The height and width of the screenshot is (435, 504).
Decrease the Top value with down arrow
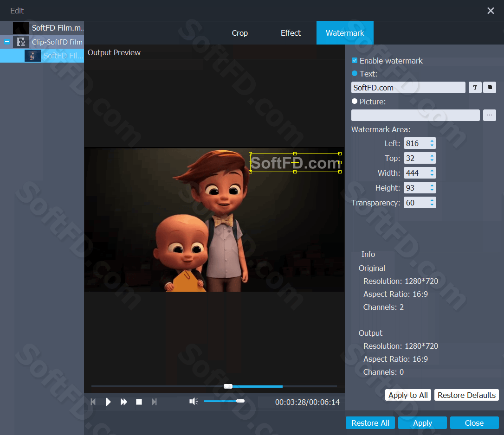[432, 160]
